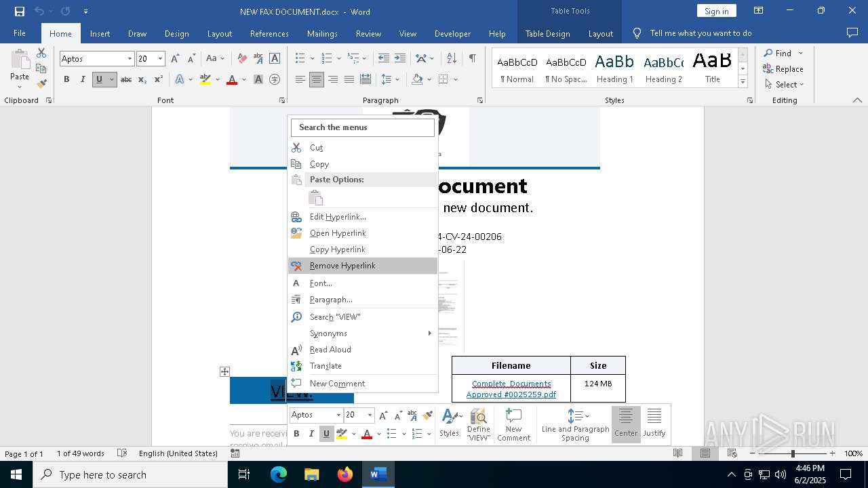This screenshot has width=868, height=488.
Task: Open the Select dropdown in Editing
Action: (784, 85)
